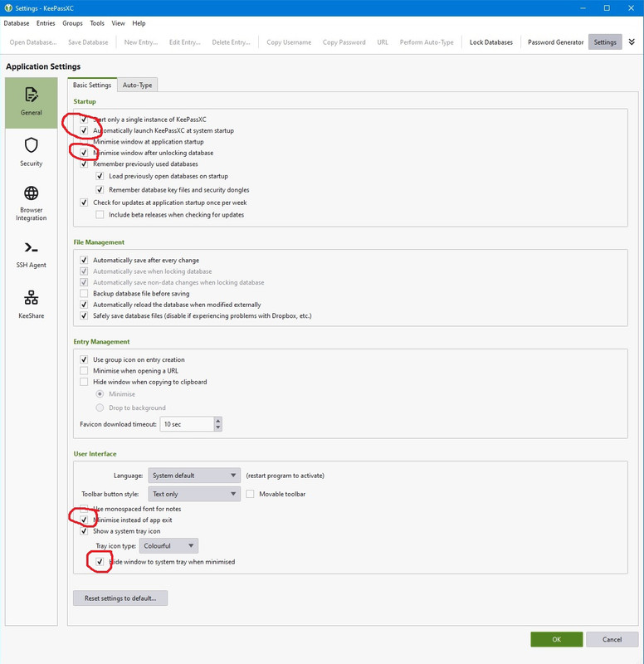Click New Entry toolbar item
The image size is (644, 664).
(141, 42)
